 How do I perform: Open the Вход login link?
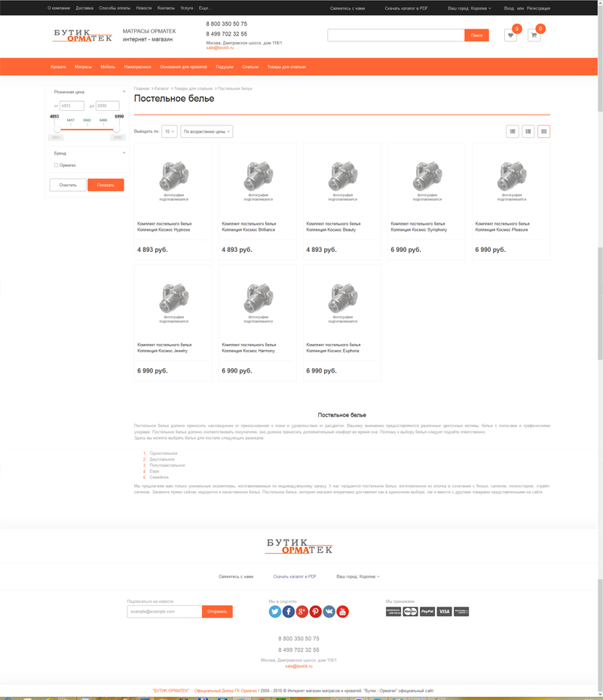(509, 8)
